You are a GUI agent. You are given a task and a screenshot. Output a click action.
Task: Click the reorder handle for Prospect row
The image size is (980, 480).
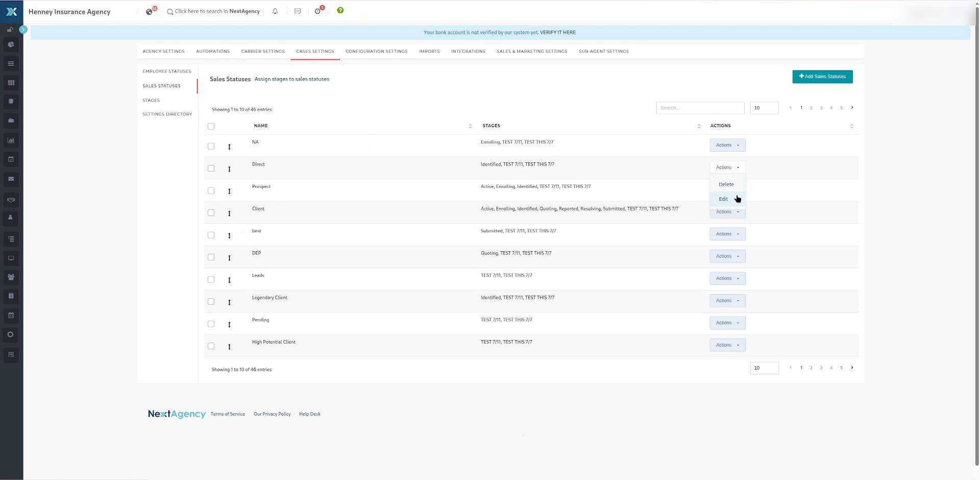(x=229, y=191)
